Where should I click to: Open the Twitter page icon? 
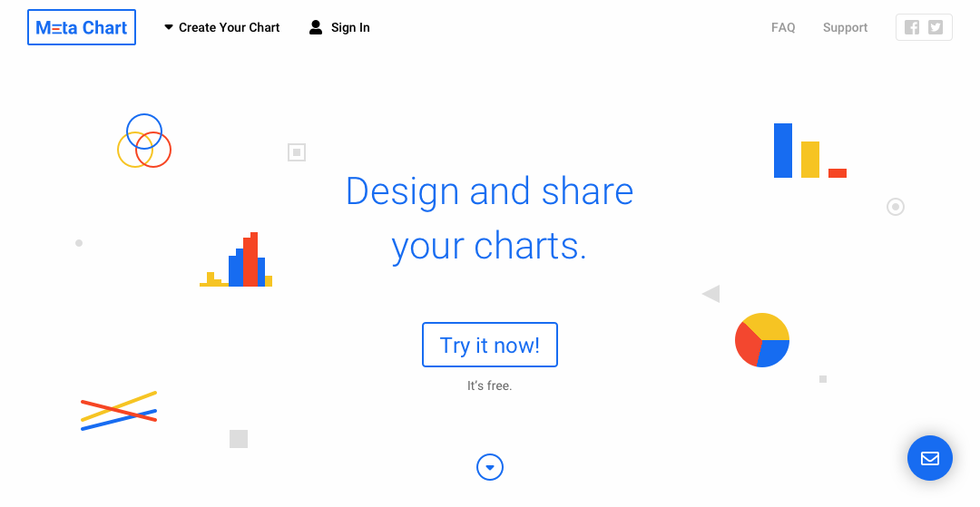tap(936, 27)
